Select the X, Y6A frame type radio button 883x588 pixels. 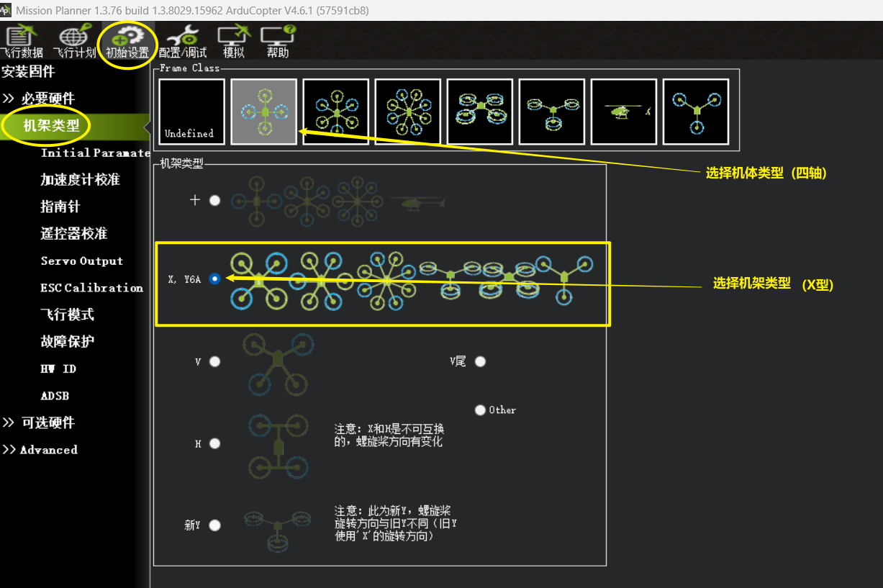click(214, 279)
